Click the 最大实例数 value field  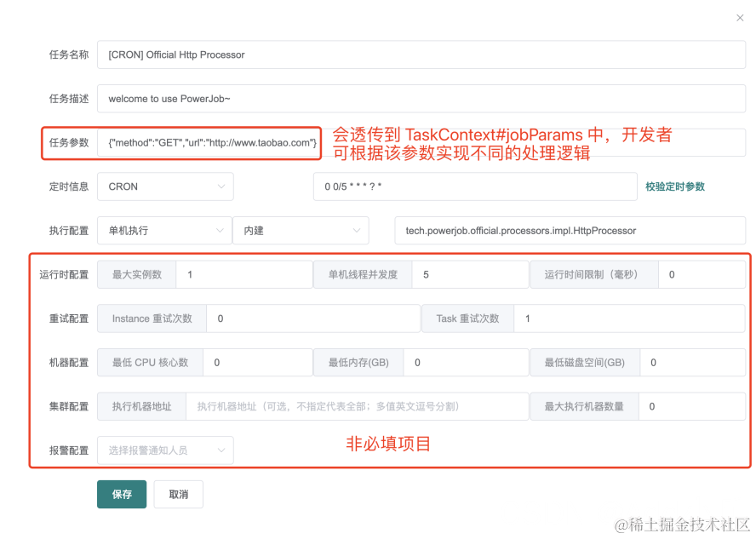(244, 275)
